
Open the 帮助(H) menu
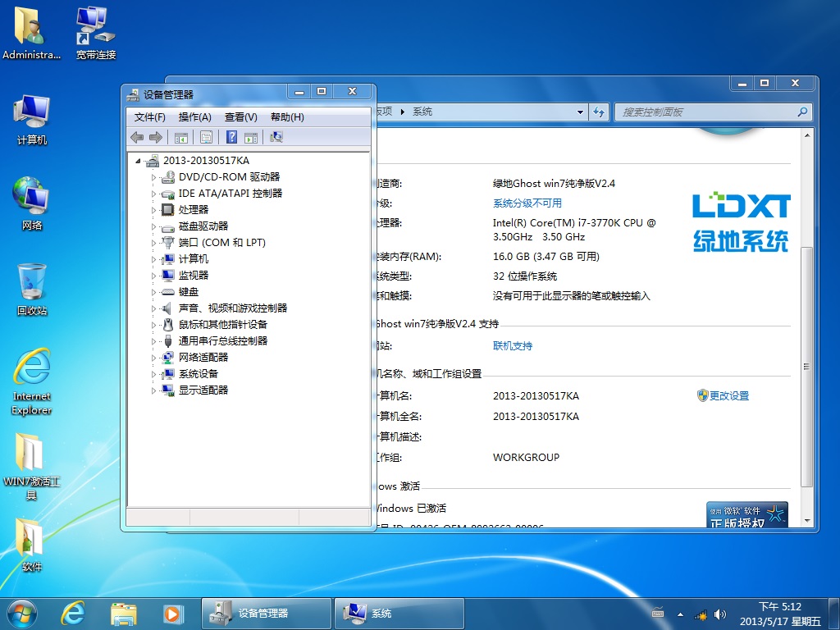(x=287, y=117)
